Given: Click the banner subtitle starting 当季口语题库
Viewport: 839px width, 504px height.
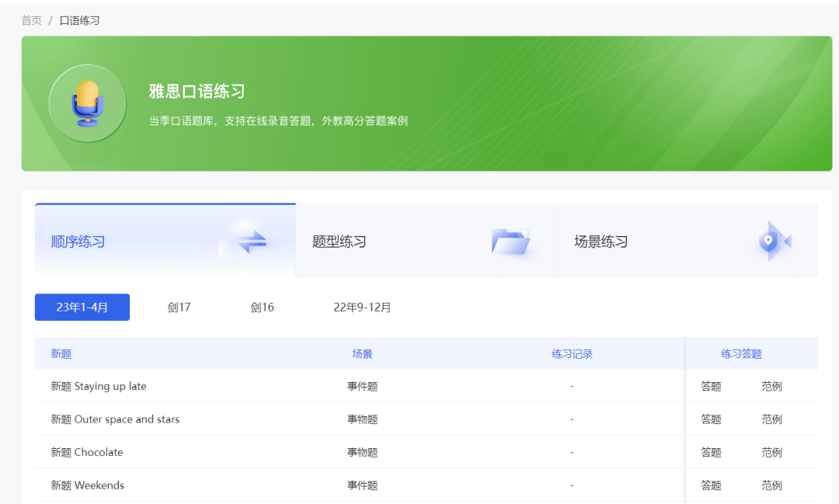Looking at the screenshot, I should point(278,121).
